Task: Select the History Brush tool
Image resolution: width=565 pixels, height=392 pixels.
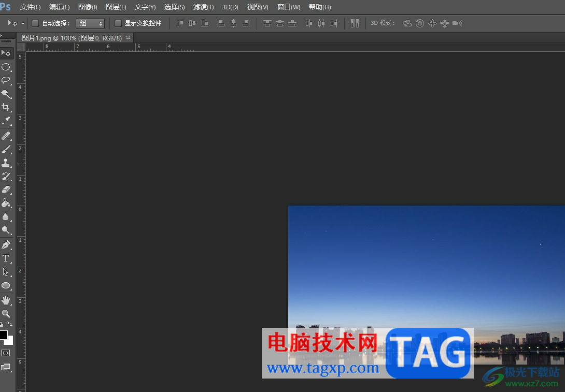Action: [6, 176]
